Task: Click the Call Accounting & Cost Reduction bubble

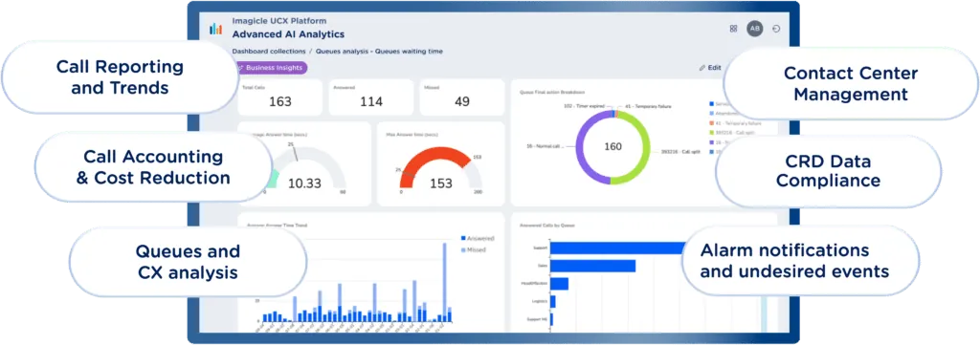Action: pyautogui.click(x=153, y=166)
